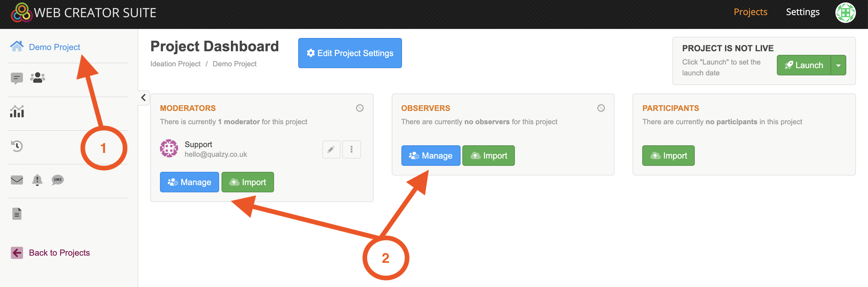868x287 pixels.
Task: Open the three-dot menu for Support moderator
Action: tap(351, 150)
